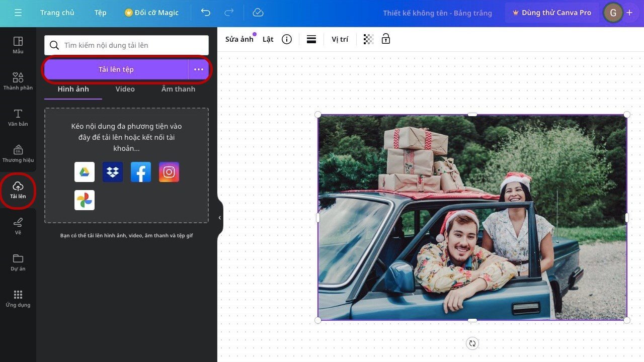The width and height of the screenshot is (644, 362).
Task: Open the Tệp menu
Action: (100, 13)
